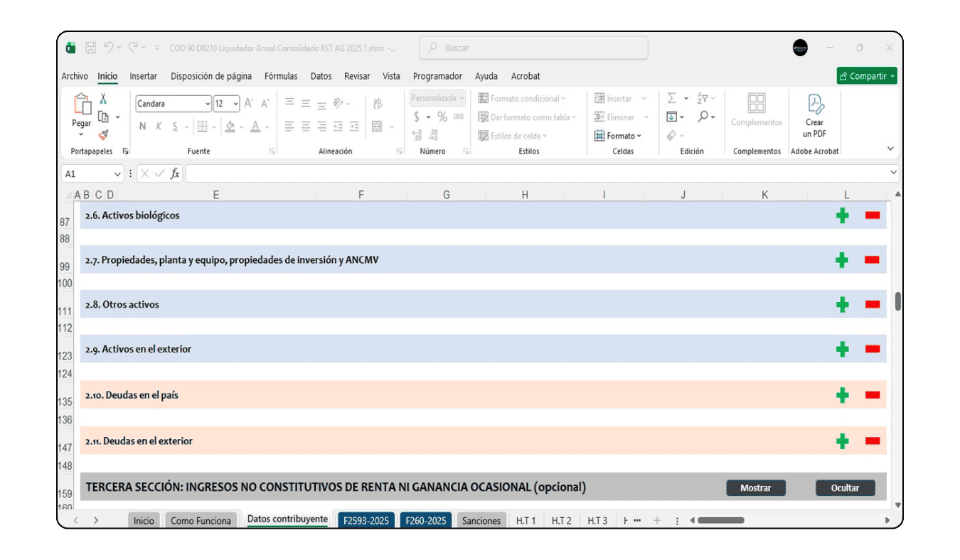Open the F2593-2025 sheet tab
Screen dimensions: 960x560
coord(366,519)
